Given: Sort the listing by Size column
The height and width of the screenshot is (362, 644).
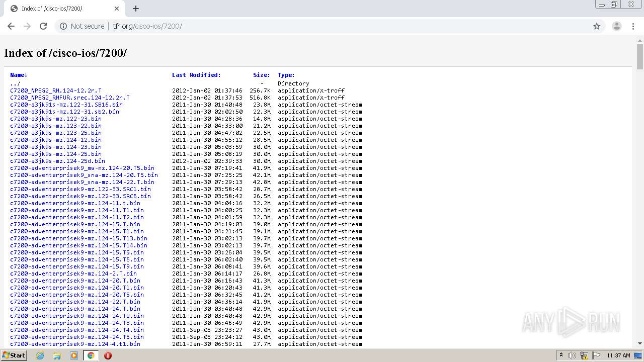Looking at the screenshot, I should point(261,75).
